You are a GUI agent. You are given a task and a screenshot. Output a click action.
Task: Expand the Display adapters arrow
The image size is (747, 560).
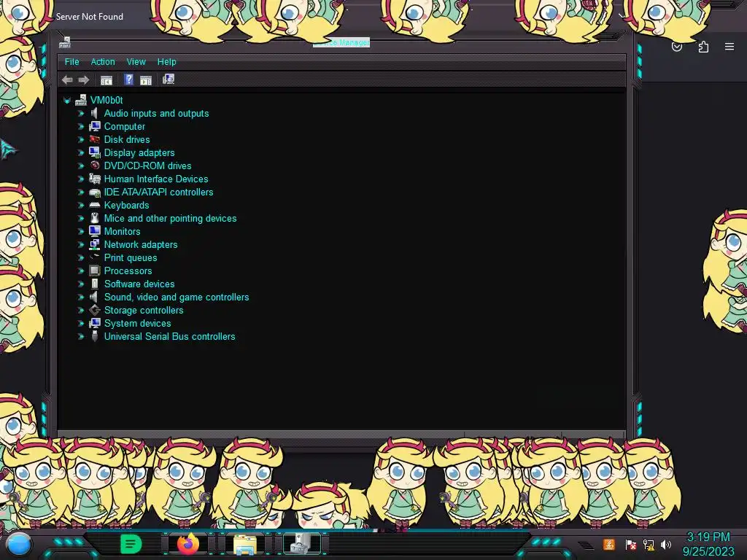pos(80,153)
